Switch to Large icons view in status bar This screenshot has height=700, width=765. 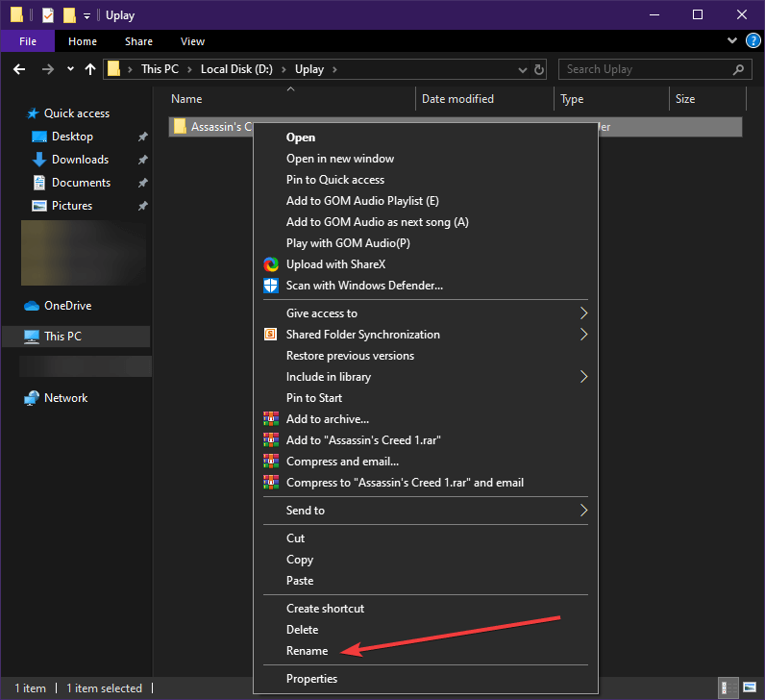point(749,687)
